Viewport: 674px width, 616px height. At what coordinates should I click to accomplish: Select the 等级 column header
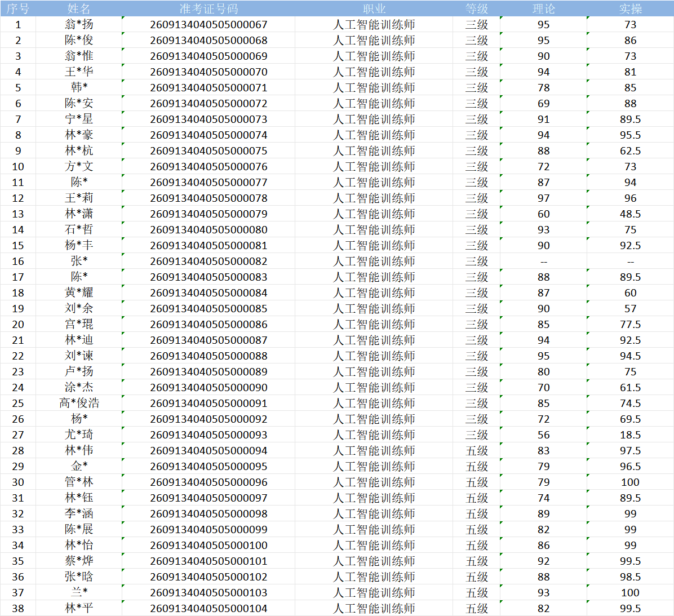[x=476, y=8]
